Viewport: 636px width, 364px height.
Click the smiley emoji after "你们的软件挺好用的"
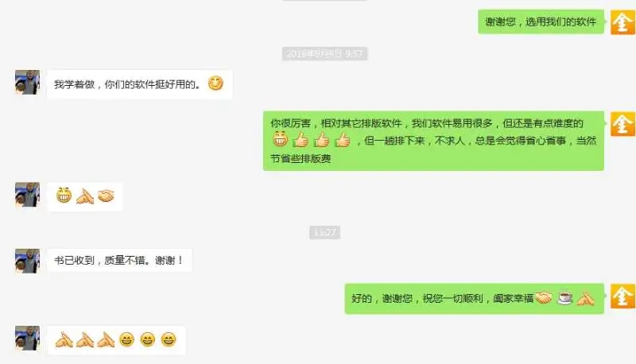[x=215, y=83]
